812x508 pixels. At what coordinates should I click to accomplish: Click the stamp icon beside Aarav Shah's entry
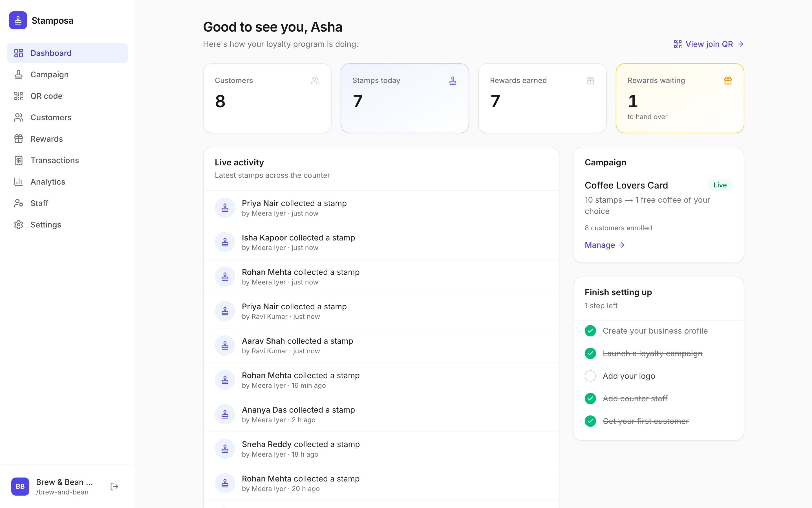click(x=225, y=345)
